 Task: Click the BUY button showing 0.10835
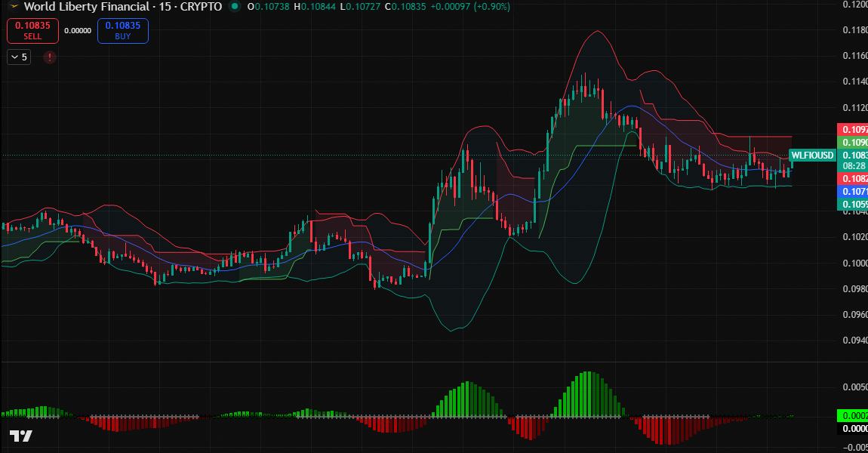pyautogui.click(x=122, y=30)
